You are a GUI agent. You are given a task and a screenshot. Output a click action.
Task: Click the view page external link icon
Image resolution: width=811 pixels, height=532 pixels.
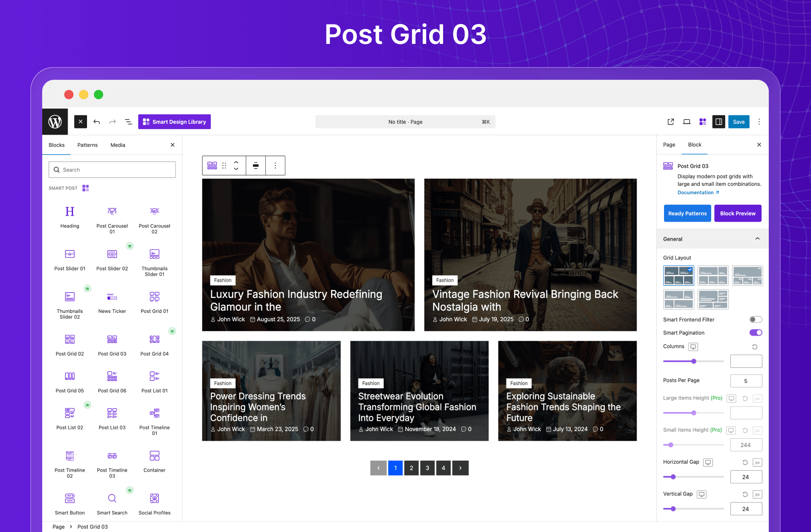click(671, 122)
